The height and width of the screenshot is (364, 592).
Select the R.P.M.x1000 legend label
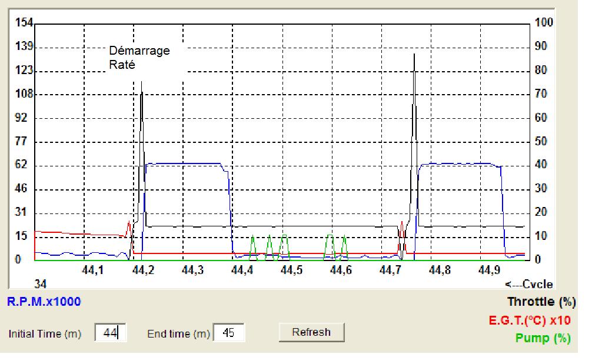(x=44, y=302)
